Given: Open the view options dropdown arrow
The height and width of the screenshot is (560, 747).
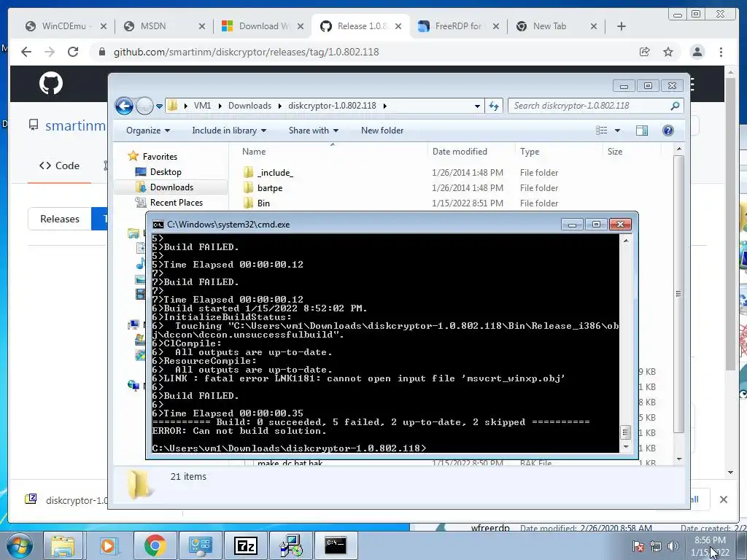Looking at the screenshot, I should click(x=617, y=131).
